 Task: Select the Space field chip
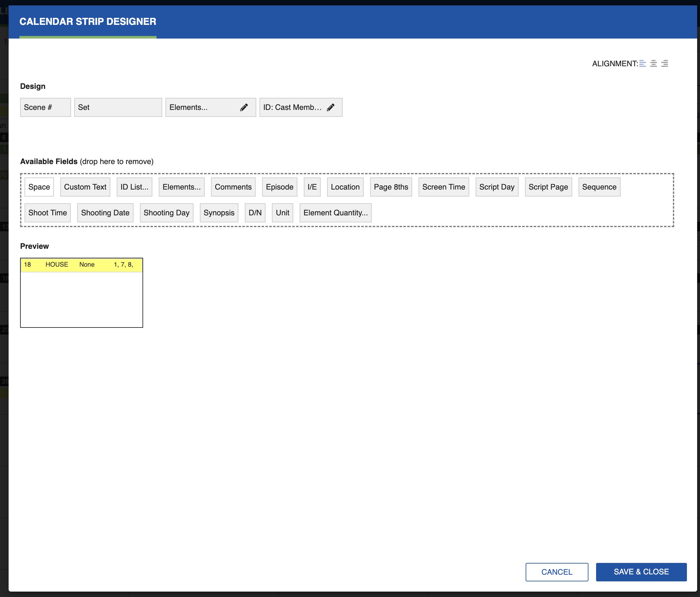[x=39, y=187]
